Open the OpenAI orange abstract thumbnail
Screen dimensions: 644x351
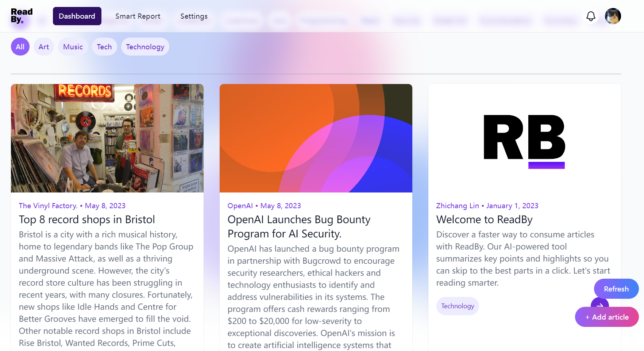click(x=316, y=138)
